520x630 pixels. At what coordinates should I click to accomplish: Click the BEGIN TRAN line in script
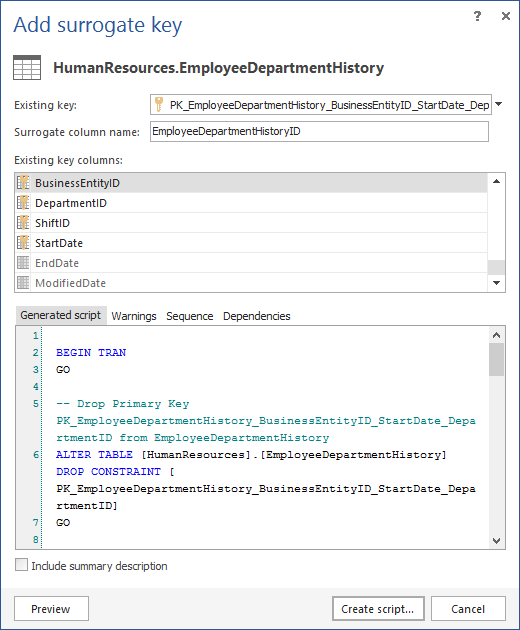click(91, 352)
